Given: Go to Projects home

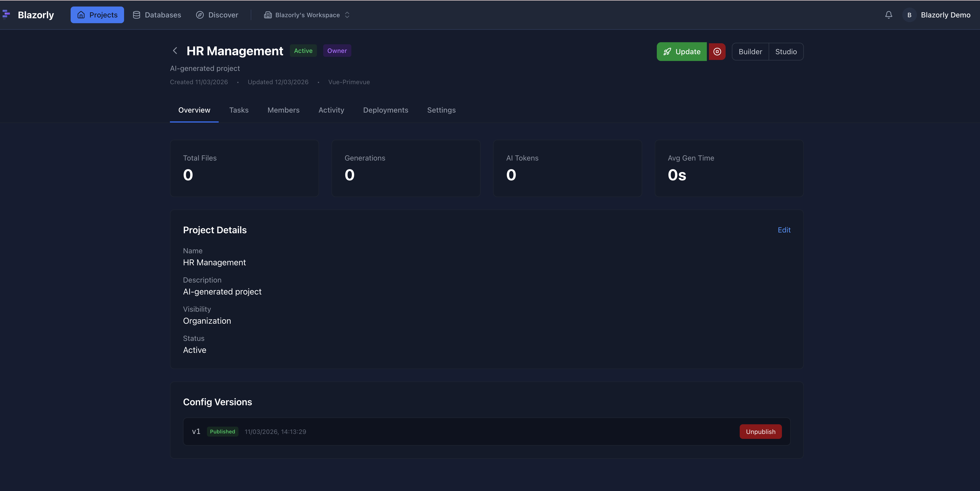Looking at the screenshot, I should [97, 15].
